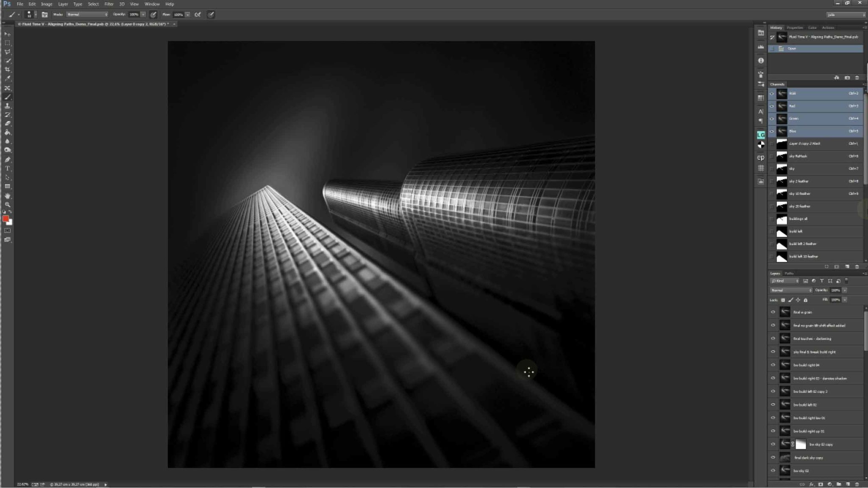Image resolution: width=868 pixels, height=488 pixels.
Task: Select the Pen tool
Action: click(x=7, y=160)
